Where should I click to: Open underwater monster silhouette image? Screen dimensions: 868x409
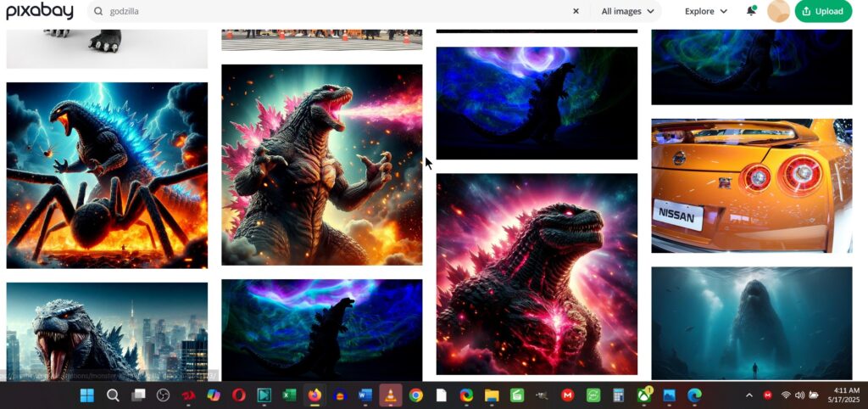click(751, 323)
